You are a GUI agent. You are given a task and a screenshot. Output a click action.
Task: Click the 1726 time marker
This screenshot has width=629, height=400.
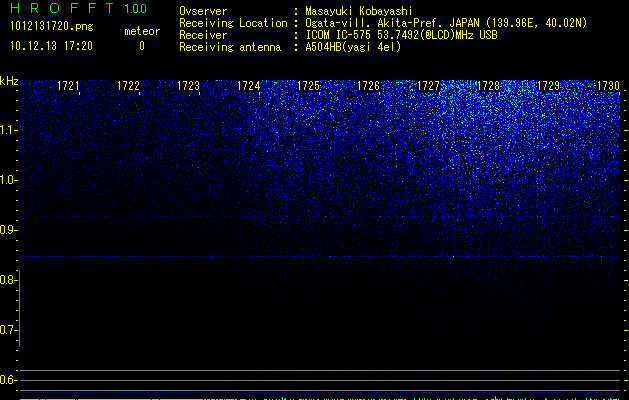[x=368, y=86]
